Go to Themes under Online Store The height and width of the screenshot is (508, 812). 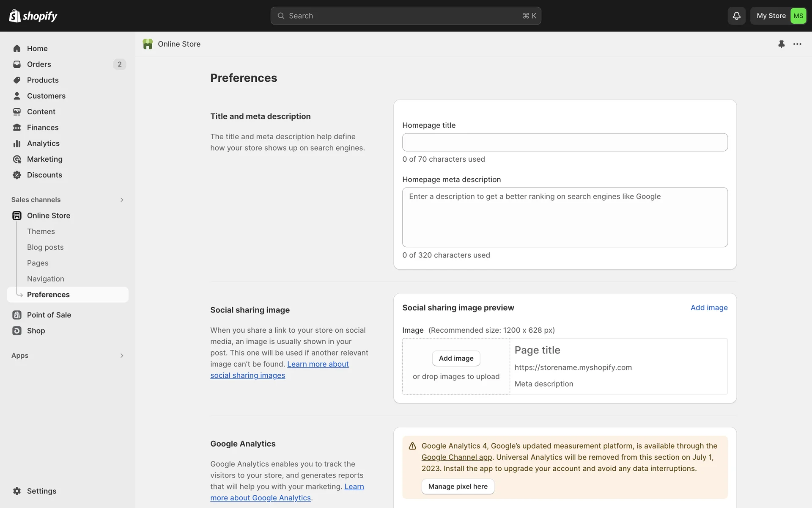tap(41, 232)
